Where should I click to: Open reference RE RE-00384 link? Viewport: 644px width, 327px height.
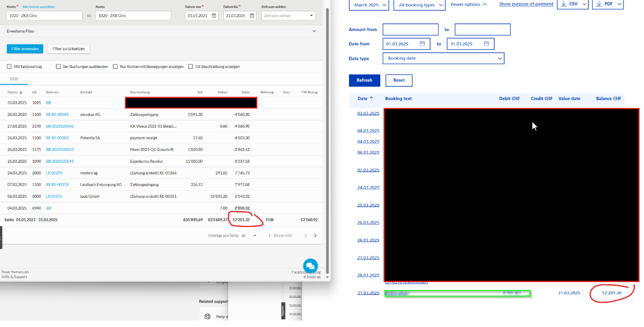[57, 114]
